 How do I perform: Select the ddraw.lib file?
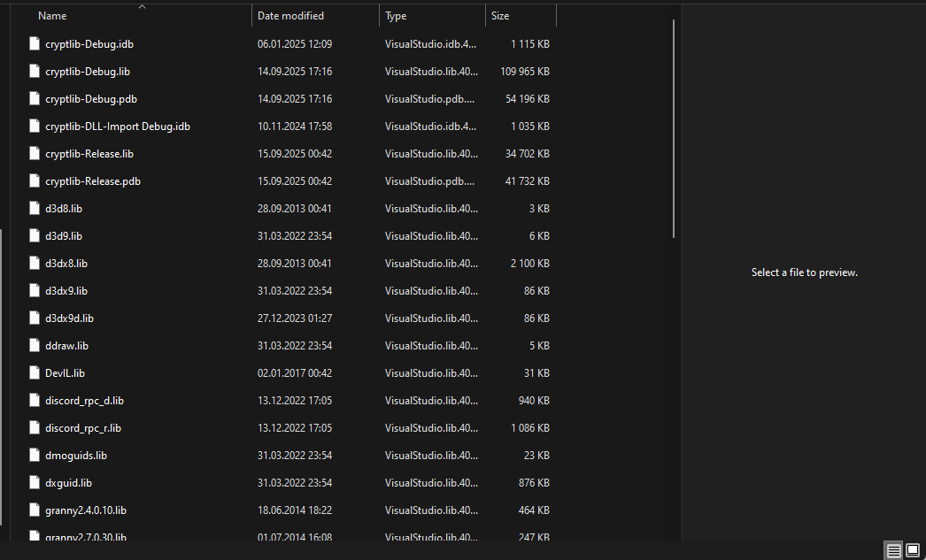[66, 345]
